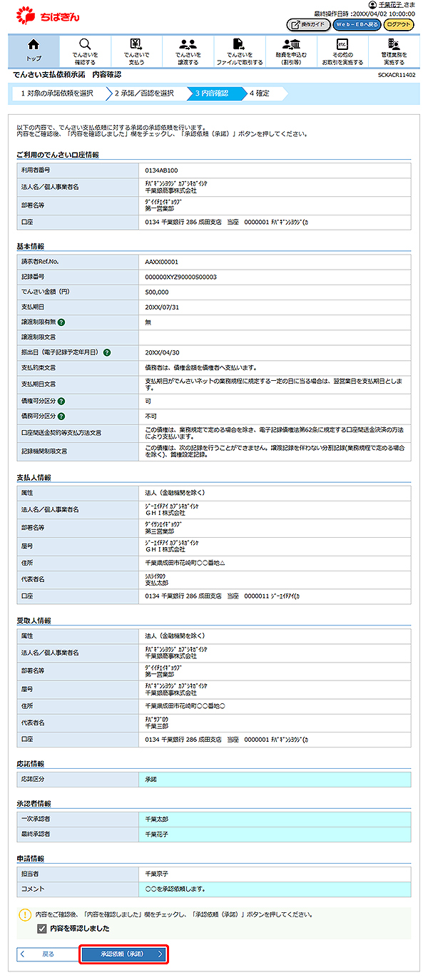
Task: Open the 操作ガイド button
Action: coord(308,24)
